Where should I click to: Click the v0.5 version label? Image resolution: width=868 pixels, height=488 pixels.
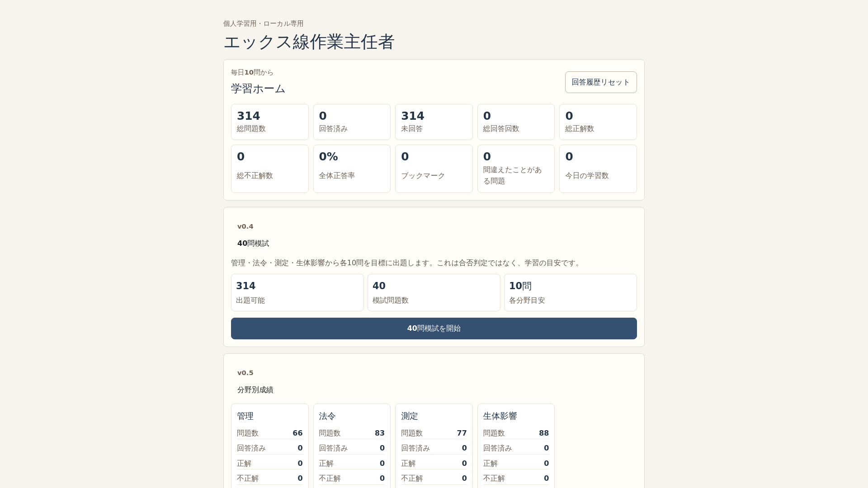click(245, 373)
